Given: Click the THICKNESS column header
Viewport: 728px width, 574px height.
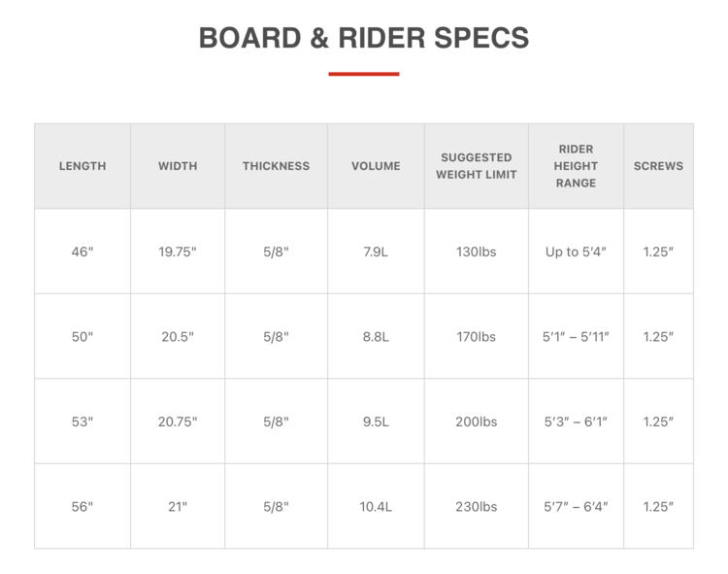Looking at the screenshot, I should (x=276, y=166).
